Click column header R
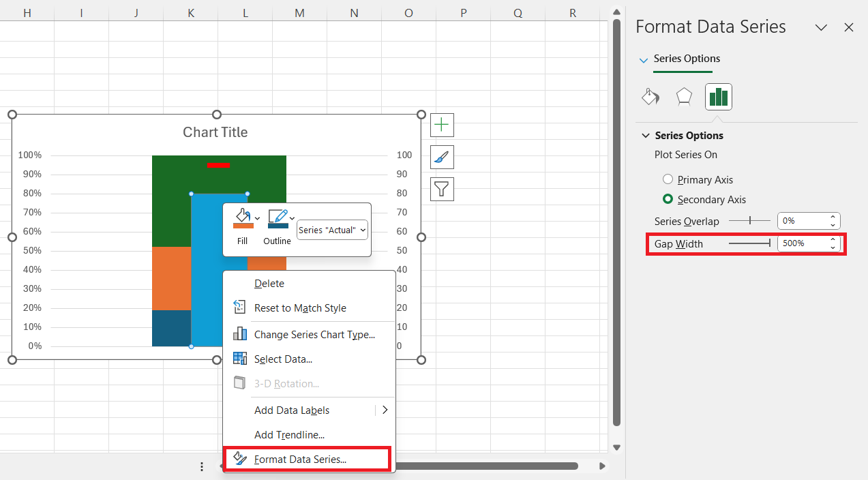Screen dimensions: 868x480 point(573,13)
